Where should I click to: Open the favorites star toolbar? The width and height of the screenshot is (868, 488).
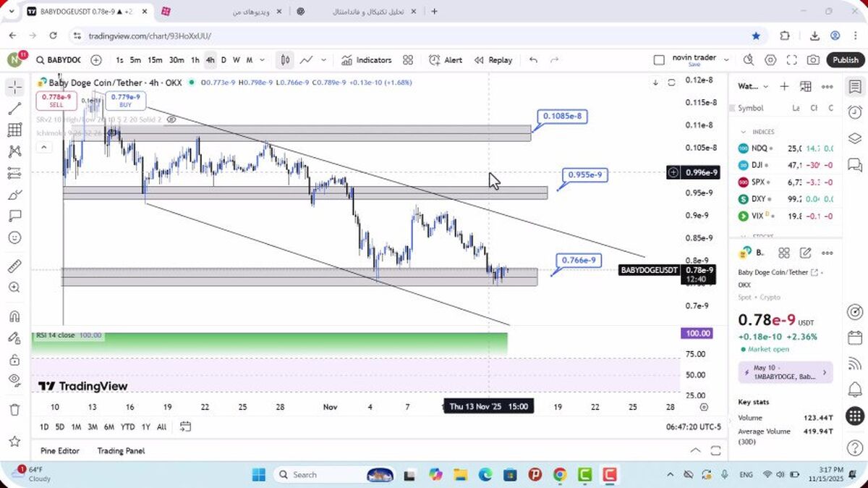[x=14, y=441]
